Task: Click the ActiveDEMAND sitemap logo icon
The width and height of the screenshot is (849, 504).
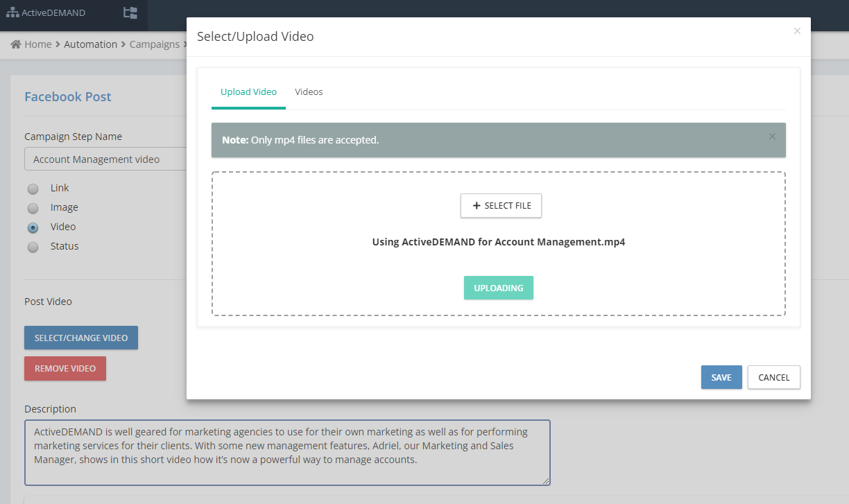Action: point(12,12)
